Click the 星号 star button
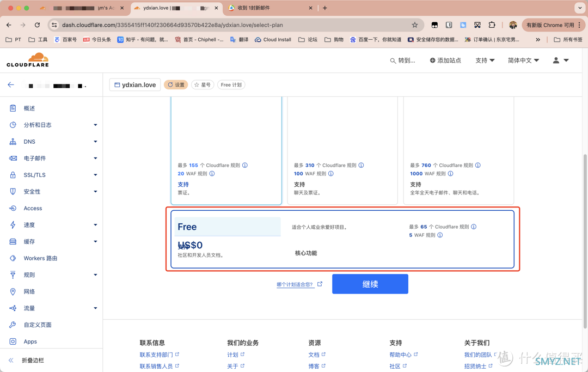The width and height of the screenshot is (588, 372). coord(203,85)
